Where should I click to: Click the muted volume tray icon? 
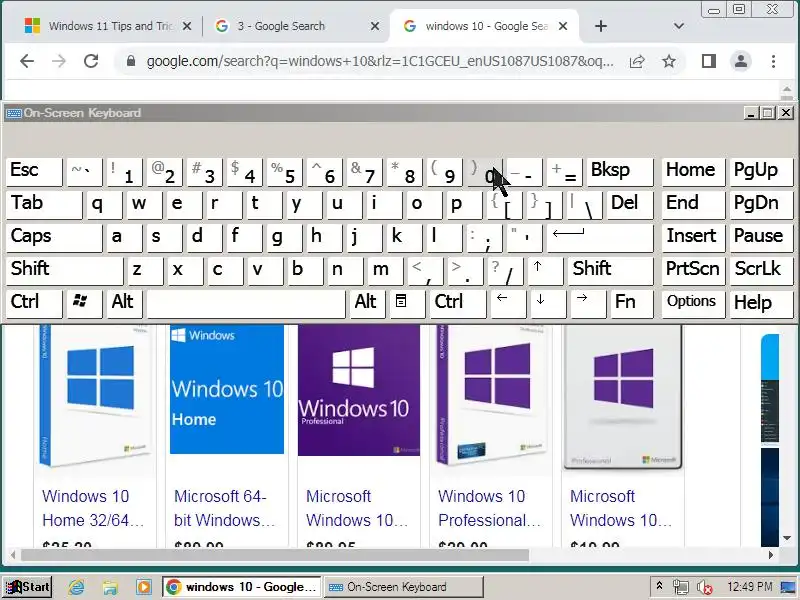pos(704,587)
